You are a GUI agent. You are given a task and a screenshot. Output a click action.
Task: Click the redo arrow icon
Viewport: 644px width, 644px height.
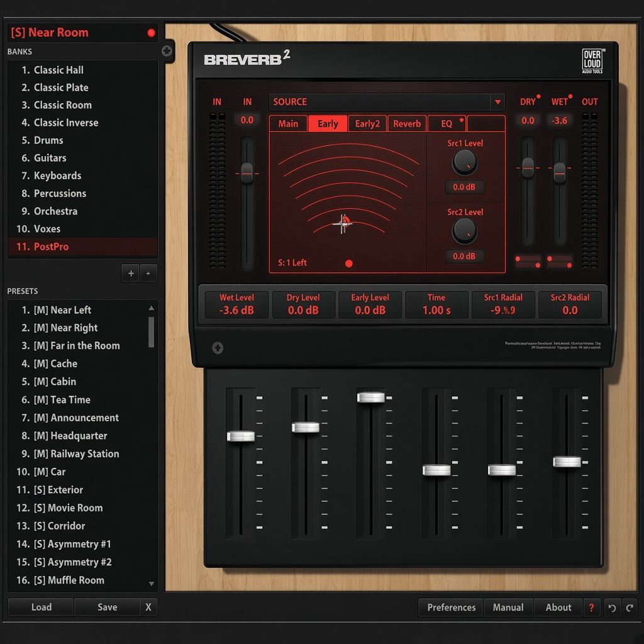point(630,608)
